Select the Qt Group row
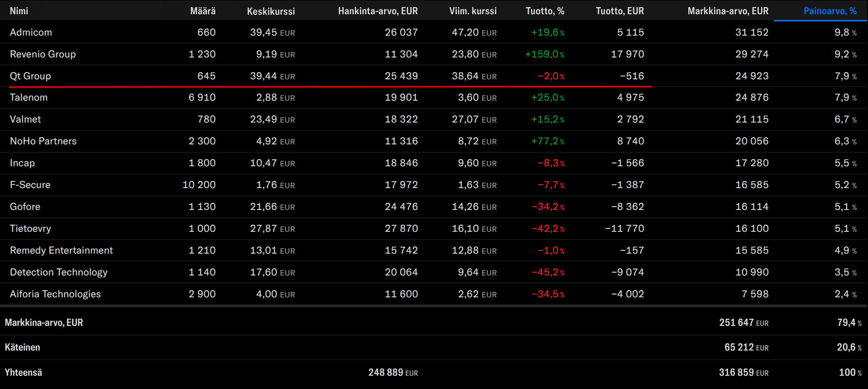 coord(30,76)
